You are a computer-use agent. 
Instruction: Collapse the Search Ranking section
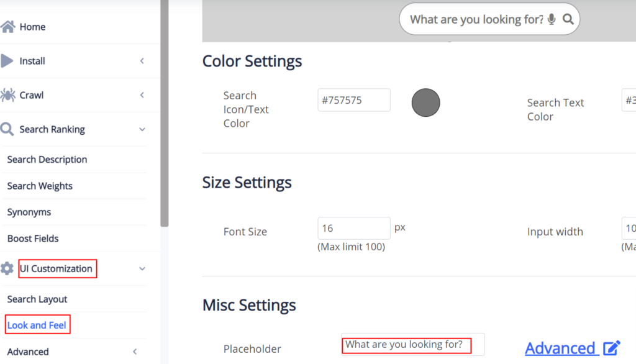(142, 129)
